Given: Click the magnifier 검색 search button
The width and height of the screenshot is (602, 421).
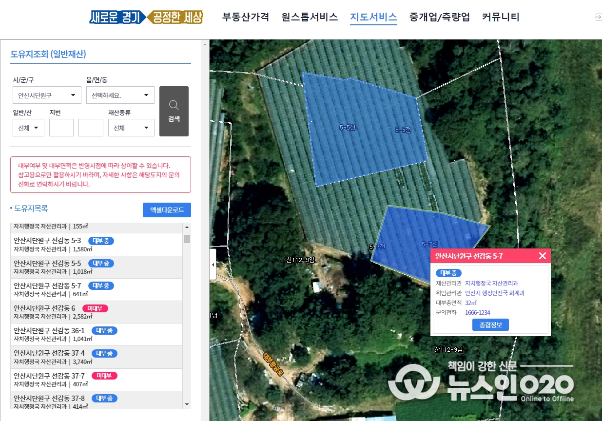Looking at the screenshot, I should [174, 111].
